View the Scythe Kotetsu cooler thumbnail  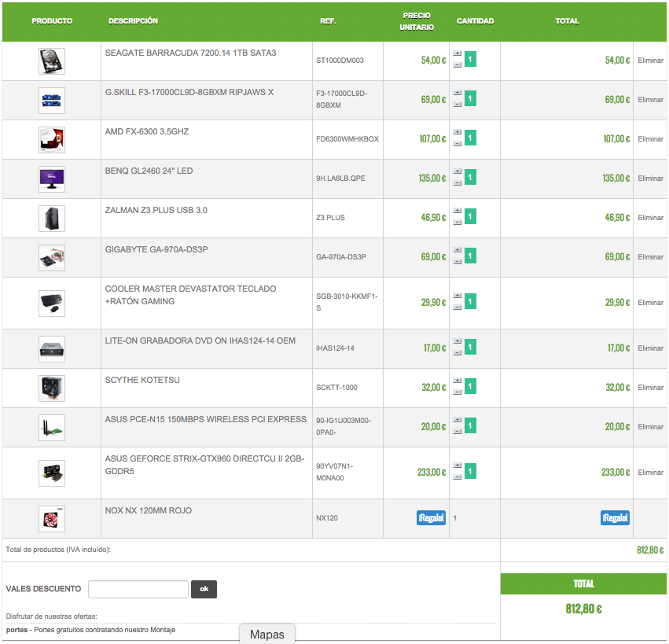(52, 388)
